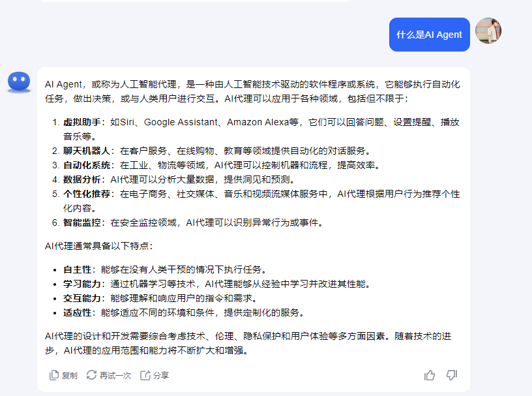532x396 pixels.
Task: Click the "AI代理通常具备以下特点" subheading line
Action: pyautogui.click(x=98, y=246)
